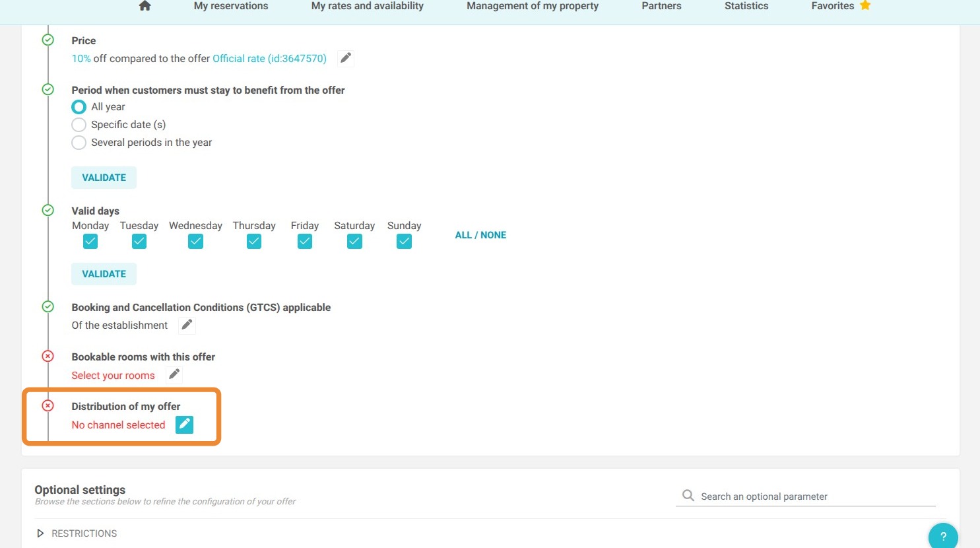Edit Booking and Cancellation Conditions pencil icon

click(187, 325)
